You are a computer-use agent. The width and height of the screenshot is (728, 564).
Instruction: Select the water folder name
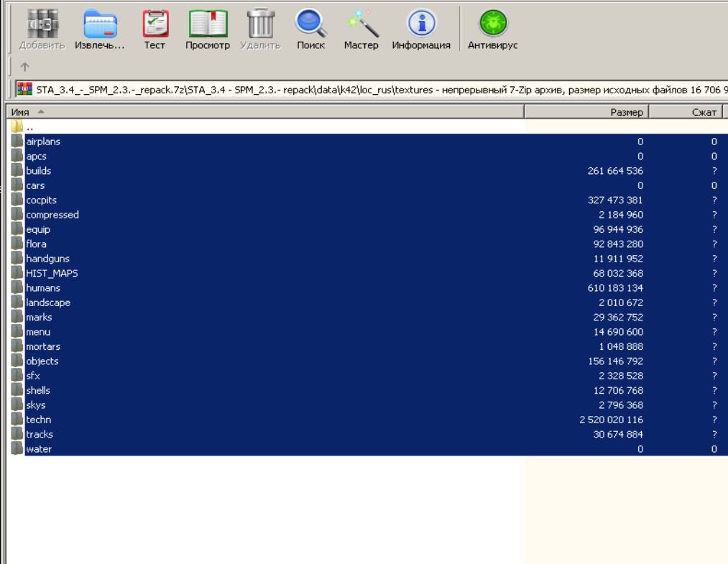(39, 449)
